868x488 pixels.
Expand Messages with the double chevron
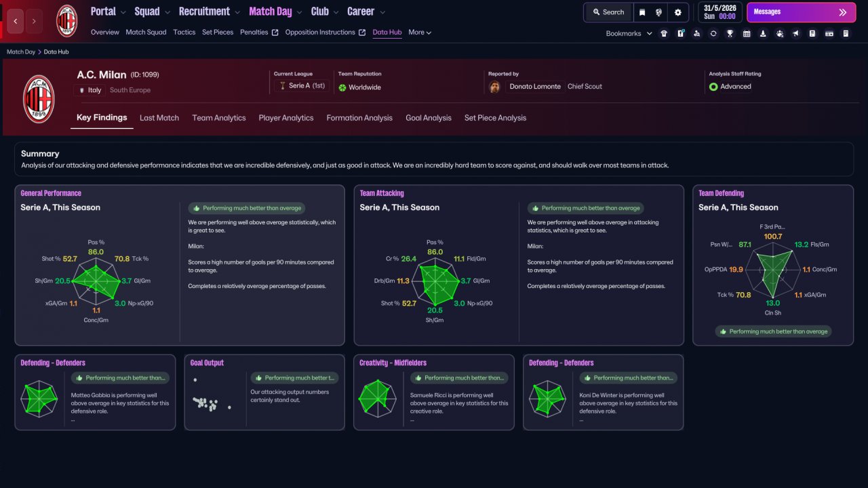(843, 12)
